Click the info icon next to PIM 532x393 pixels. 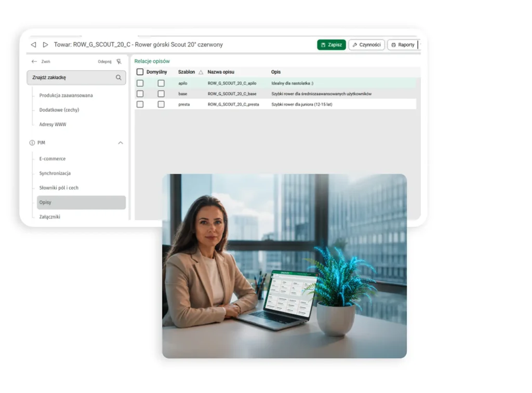pyautogui.click(x=32, y=143)
